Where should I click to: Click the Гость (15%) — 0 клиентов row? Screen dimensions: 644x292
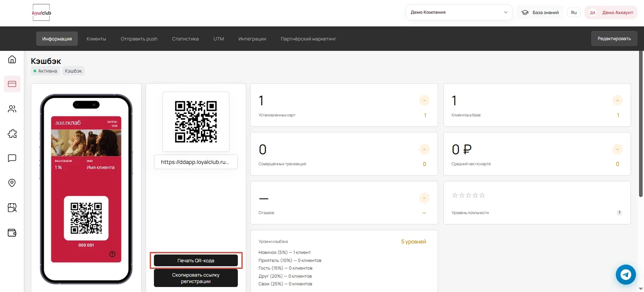(x=285, y=268)
